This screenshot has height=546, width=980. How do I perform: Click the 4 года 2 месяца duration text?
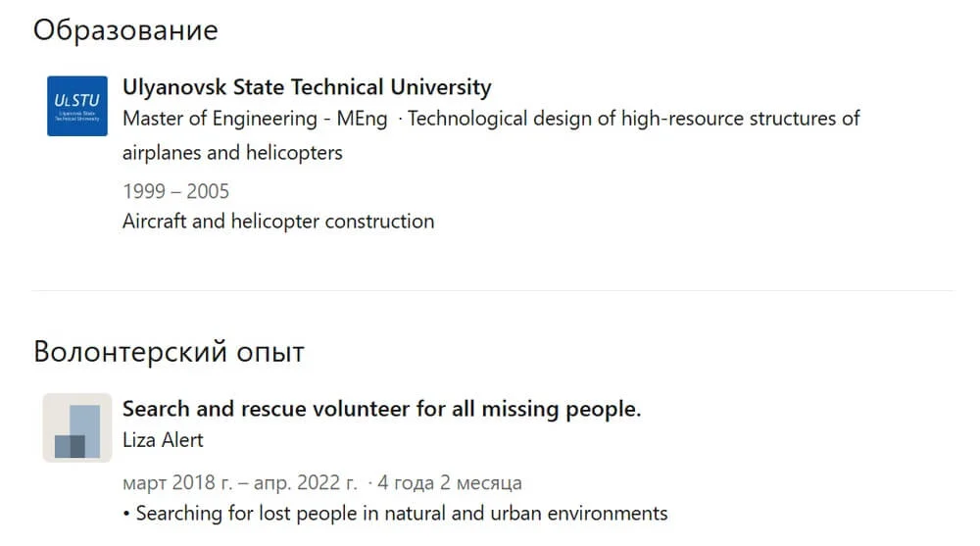[449, 483]
